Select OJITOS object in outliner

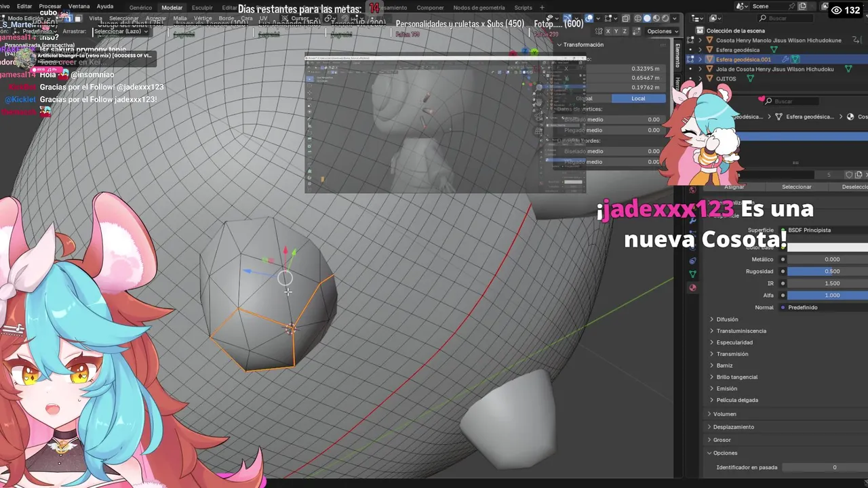click(x=726, y=79)
